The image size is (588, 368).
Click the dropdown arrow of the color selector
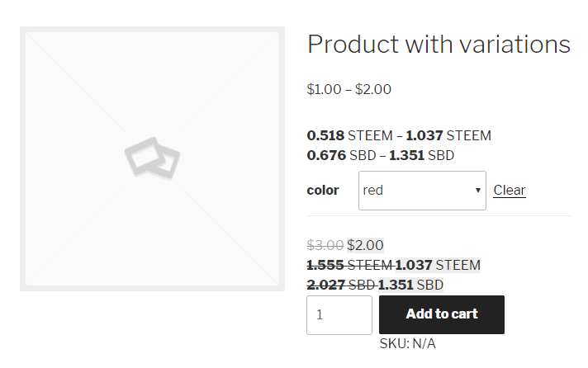click(478, 191)
